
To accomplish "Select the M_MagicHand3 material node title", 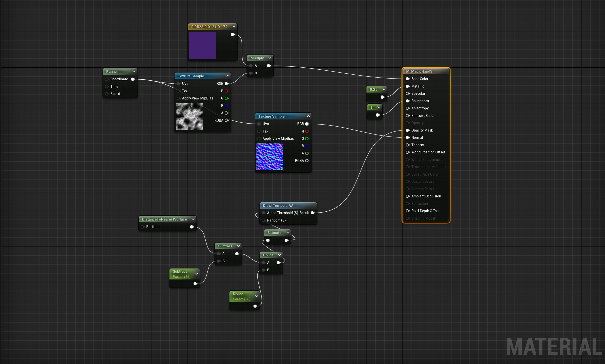I will 419,71.
